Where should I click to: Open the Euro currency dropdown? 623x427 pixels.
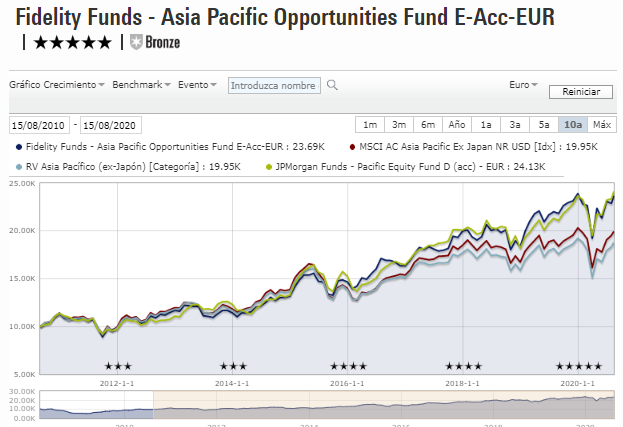[x=523, y=85]
